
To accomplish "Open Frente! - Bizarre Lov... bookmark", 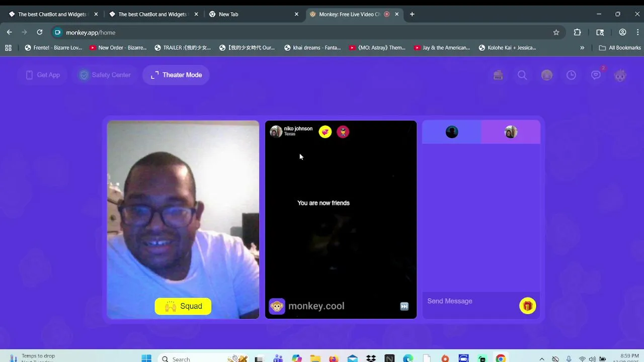I will coord(53,48).
